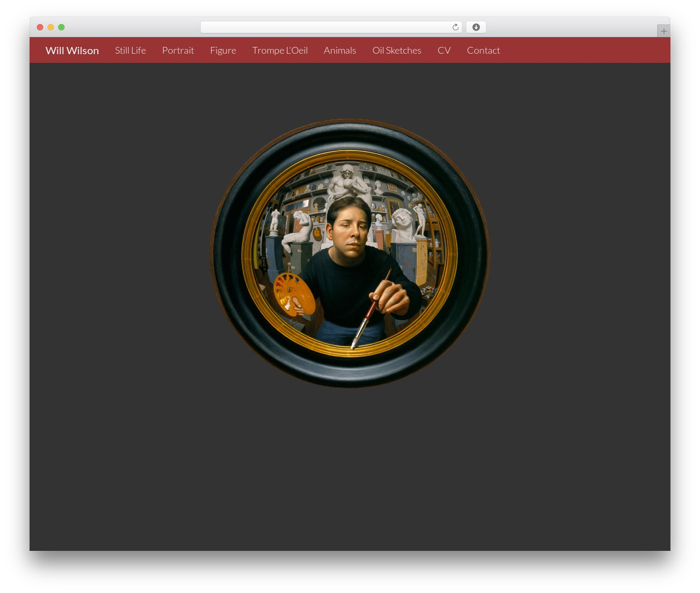Viewport: 700px width, 593px height.
Task: Click the yellow minimize window button
Action: (x=51, y=27)
